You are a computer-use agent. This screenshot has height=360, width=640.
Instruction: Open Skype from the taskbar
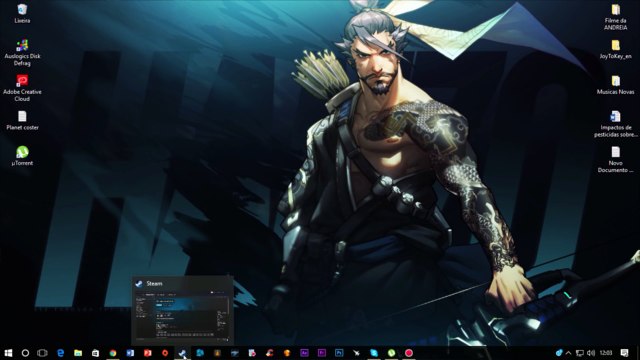click(374, 353)
